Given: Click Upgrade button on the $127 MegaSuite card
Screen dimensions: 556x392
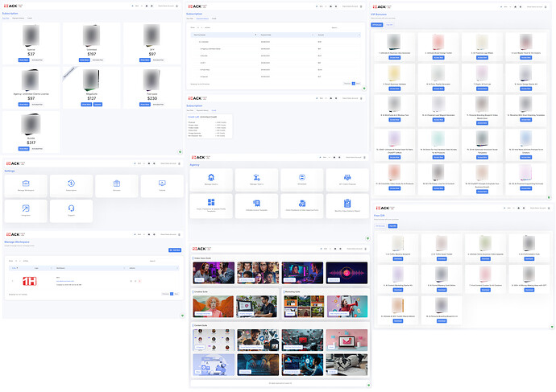Looking at the screenshot, I should [98, 105].
